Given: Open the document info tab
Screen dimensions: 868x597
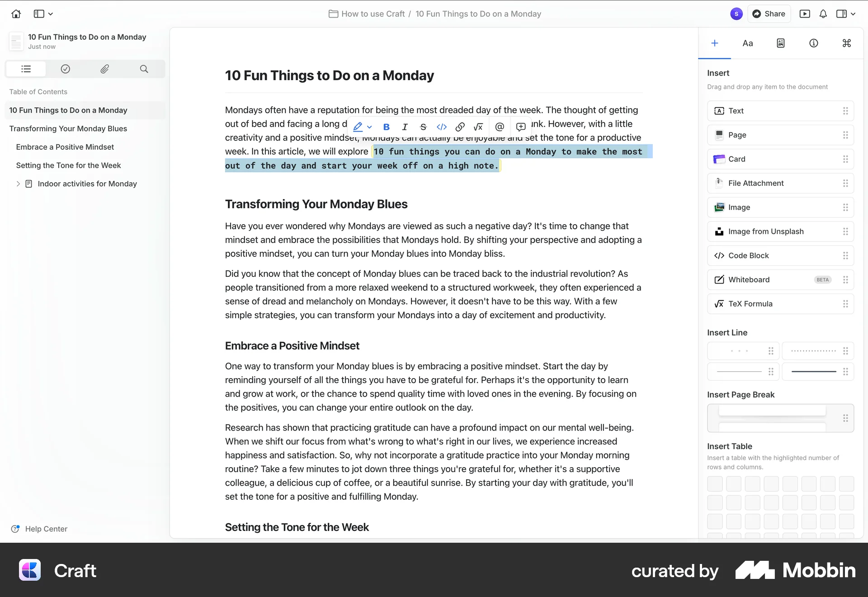Looking at the screenshot, I should pos(813,43).
